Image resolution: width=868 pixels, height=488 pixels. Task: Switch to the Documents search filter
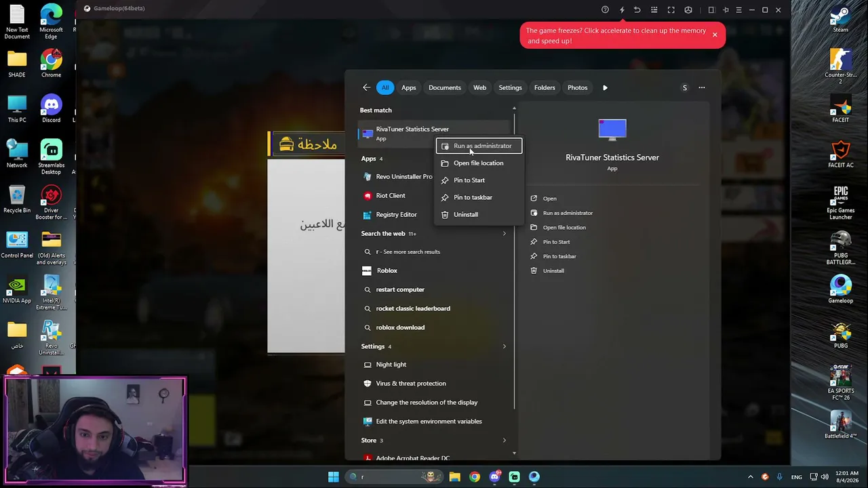point(445,87)
